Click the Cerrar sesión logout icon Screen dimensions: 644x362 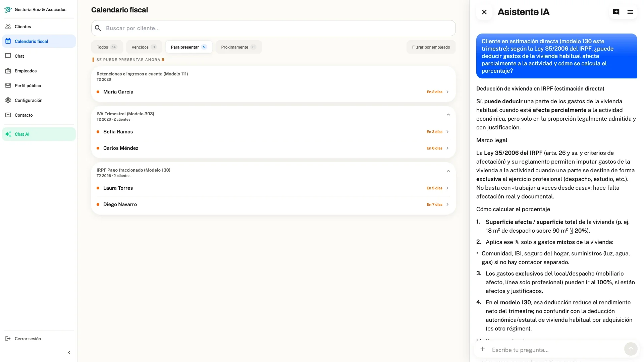(8, 339)
